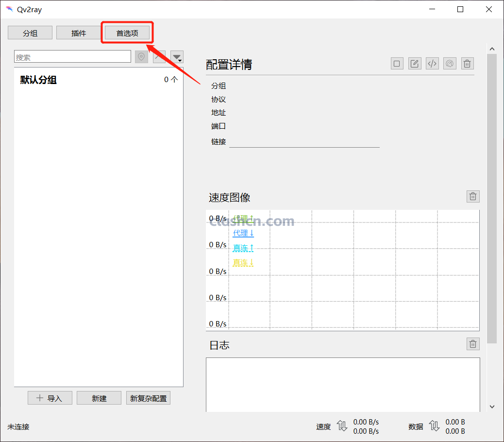
Task: Open the 插件 plugins button
Action: [x=79, y=33]
